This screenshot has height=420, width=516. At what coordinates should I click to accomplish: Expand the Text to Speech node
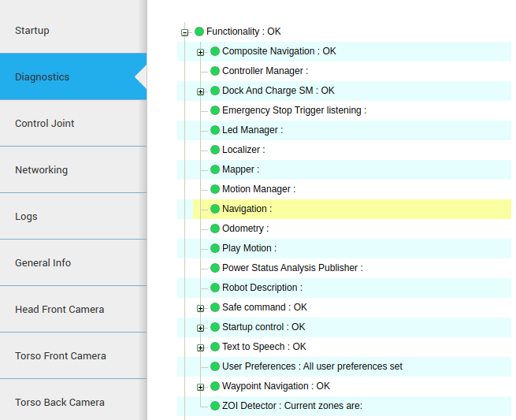(200, 348)
